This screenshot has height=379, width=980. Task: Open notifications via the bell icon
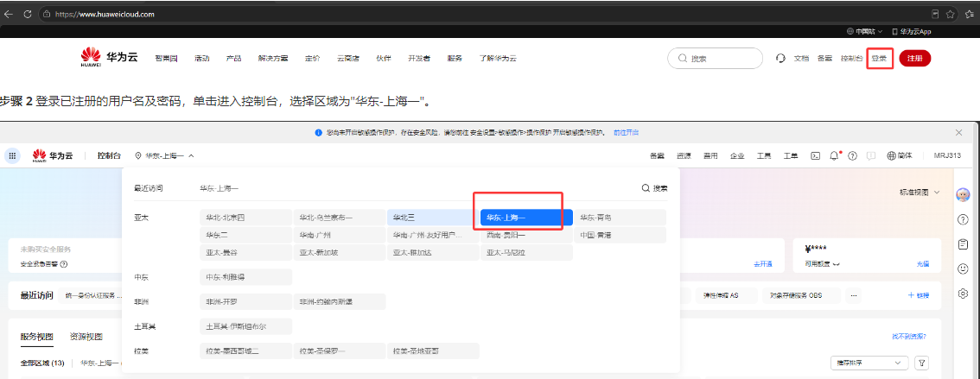point(834,155)
